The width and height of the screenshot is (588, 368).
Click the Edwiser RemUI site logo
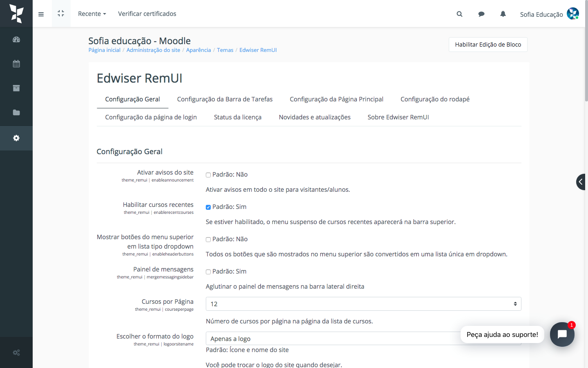(16, 13)
